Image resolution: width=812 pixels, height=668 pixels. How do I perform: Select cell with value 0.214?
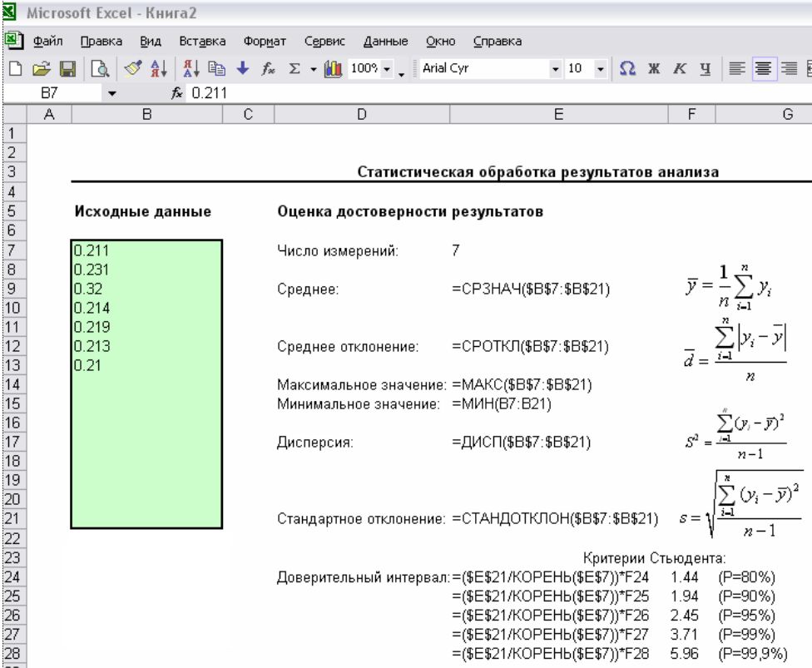click(147, 308)
